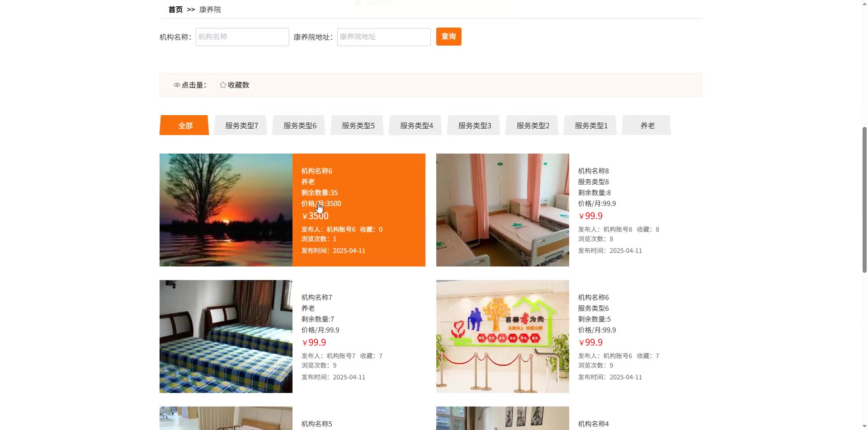Screen dimensions: 868x430
Task: Click the 机构名称5 listing title
Action: 316,424
